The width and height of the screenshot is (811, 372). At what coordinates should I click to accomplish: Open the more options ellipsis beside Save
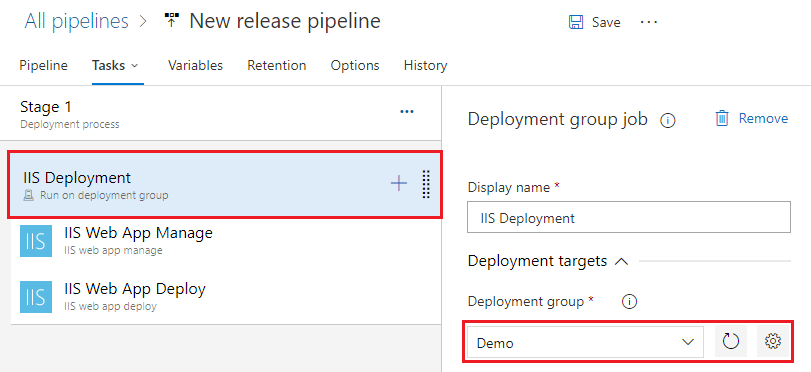coord(649,22)
